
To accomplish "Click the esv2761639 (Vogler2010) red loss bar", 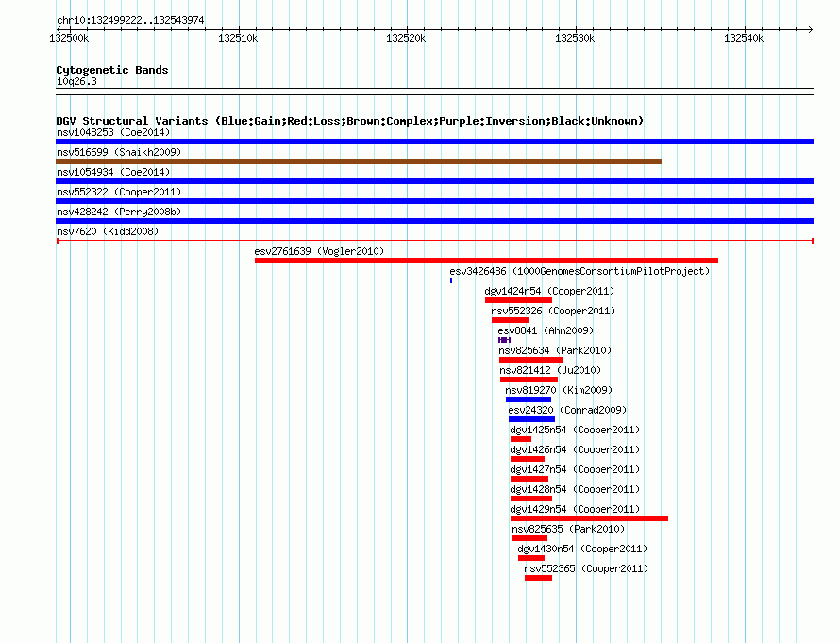I will [486, 261].
